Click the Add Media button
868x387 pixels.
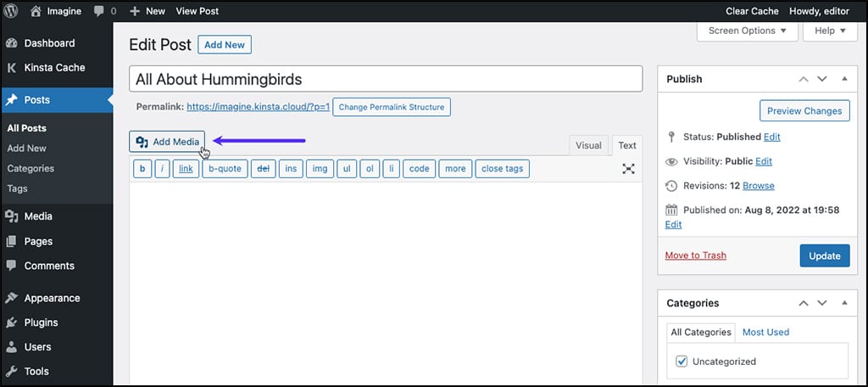pyautogui.click(x=167, y=142)
